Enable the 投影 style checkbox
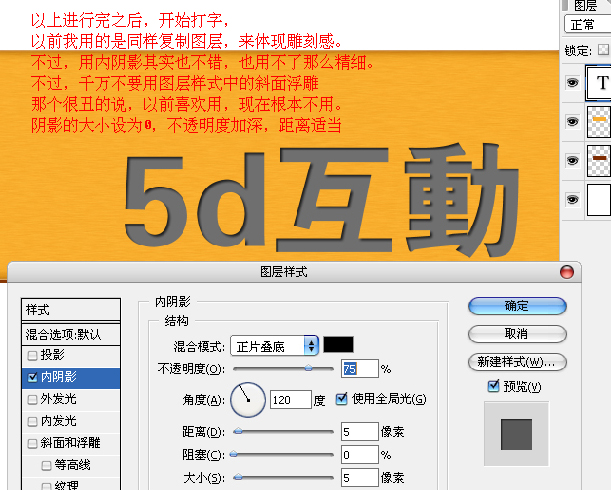The image size is (611, 490). click(33, 355)
